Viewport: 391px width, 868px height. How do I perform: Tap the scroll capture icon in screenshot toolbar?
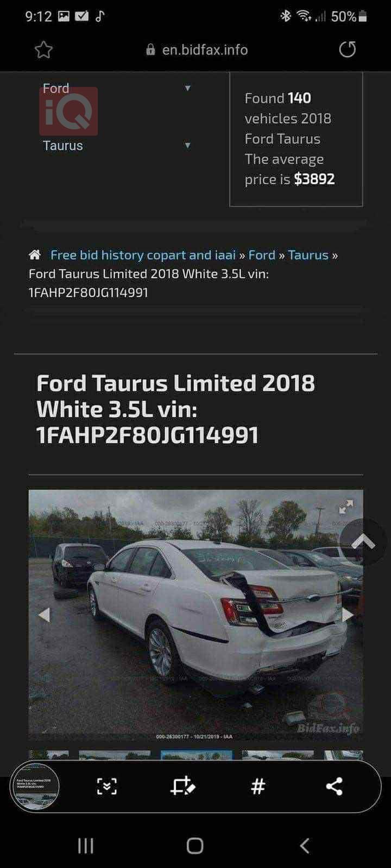click(106, 786)
